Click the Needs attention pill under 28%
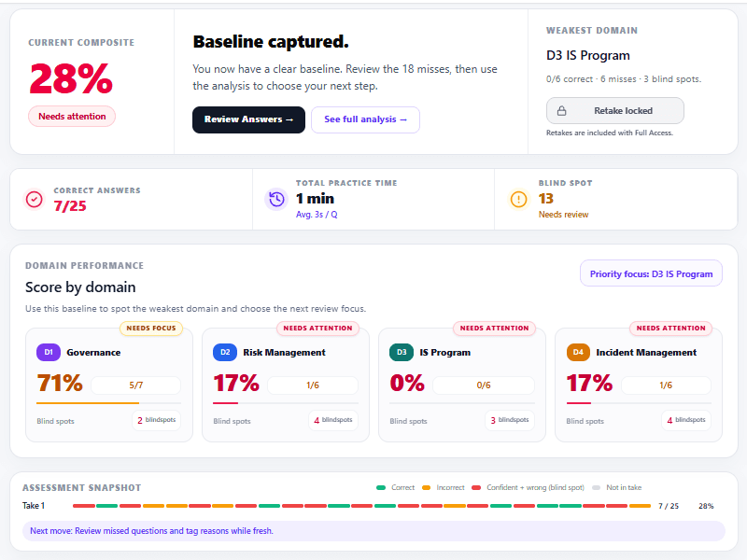 [x=72, y=117]
